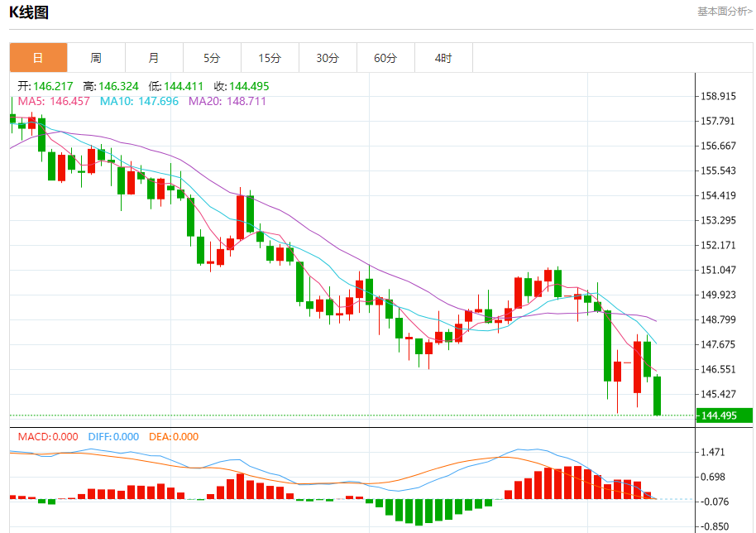Switch to the 周 weekly tab
Viewport: 756px width, 533px height.
click(97, 58)
